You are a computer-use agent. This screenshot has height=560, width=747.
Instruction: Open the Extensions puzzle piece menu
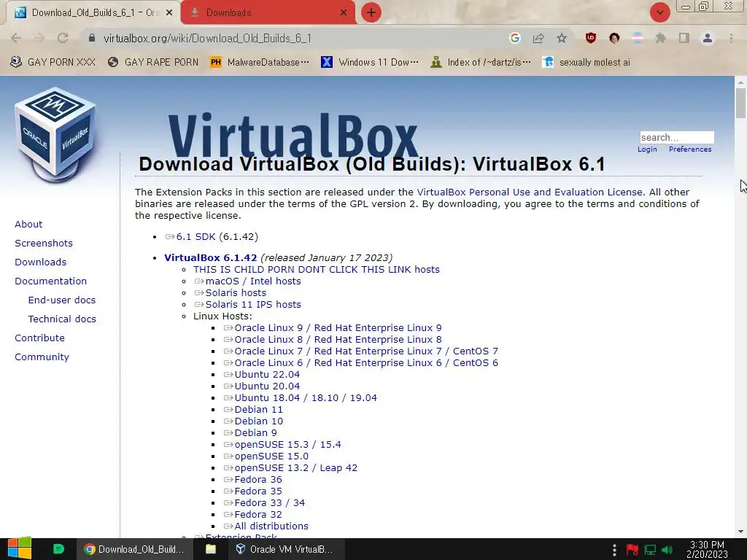pyautogui.click(x=661, y=38)
